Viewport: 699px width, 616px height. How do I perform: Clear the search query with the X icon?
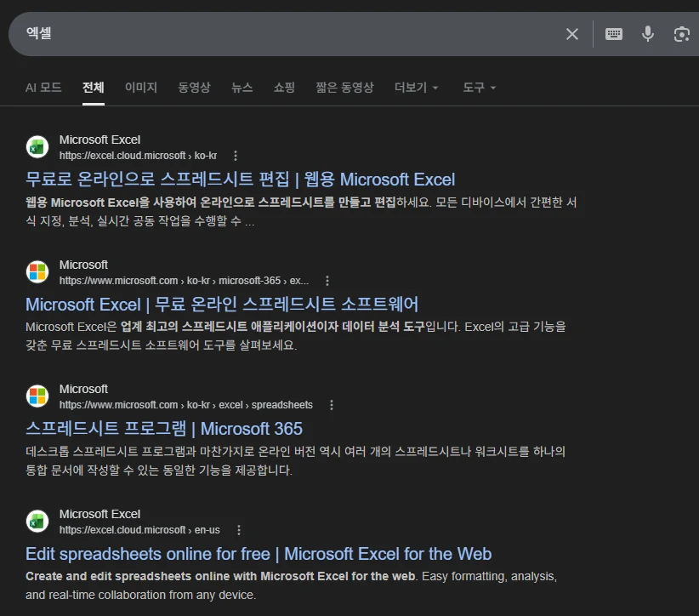point(571,33)
